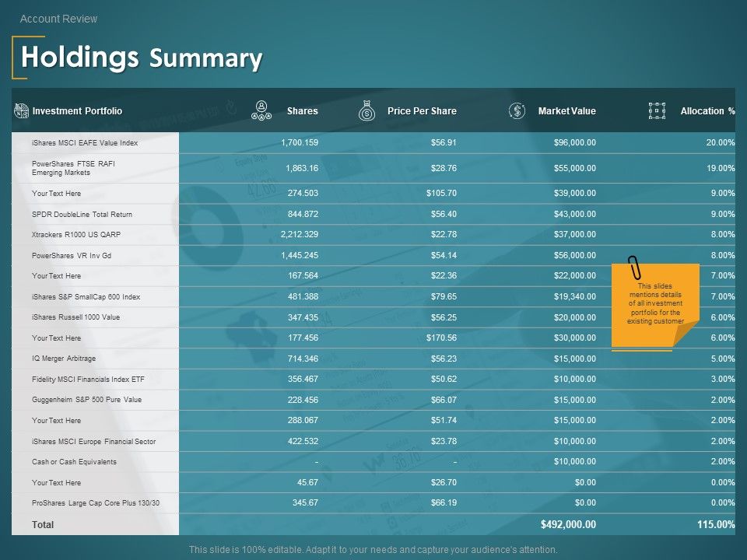Click the 100% editable footer note
747x560 pixels.
click(373, 550)
